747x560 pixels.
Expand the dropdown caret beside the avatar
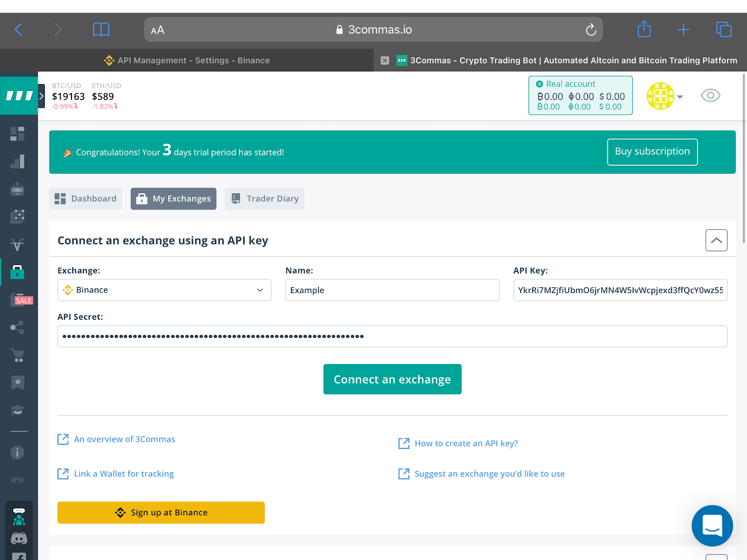coord(680,97)
